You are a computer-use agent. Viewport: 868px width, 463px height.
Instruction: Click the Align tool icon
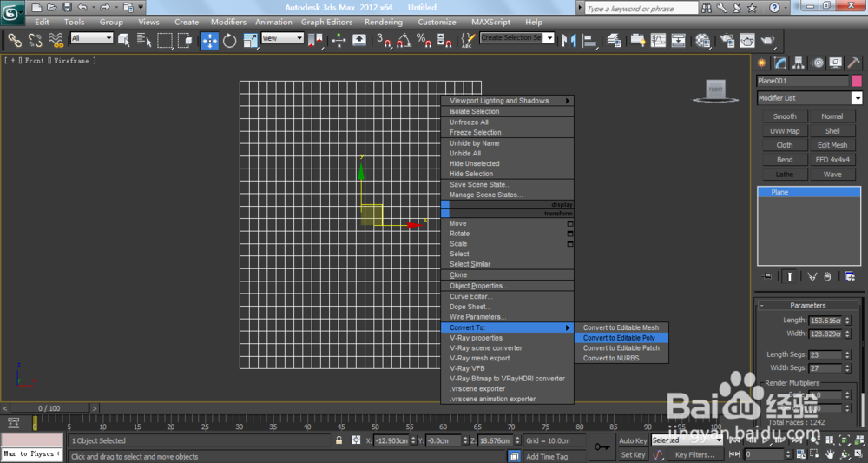pos(590,41)
